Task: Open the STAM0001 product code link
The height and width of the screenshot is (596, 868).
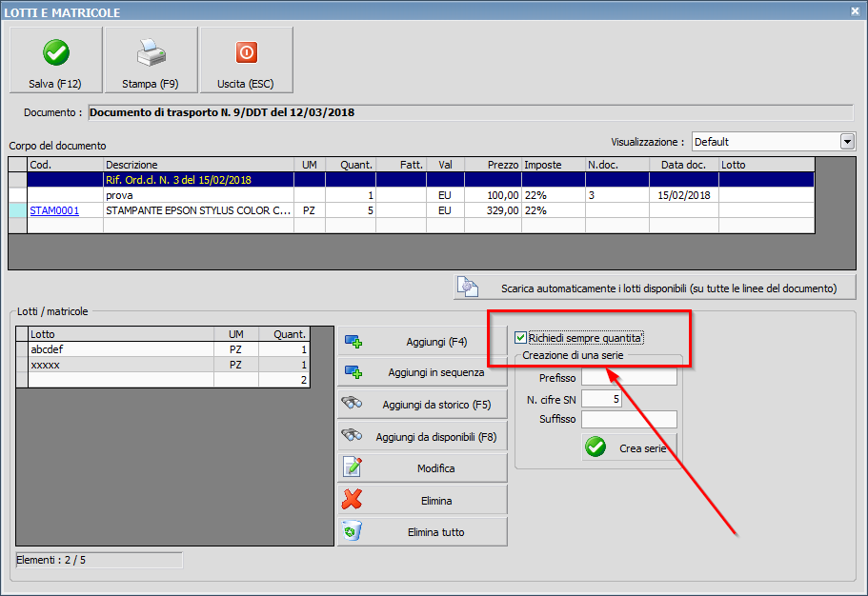Action: [54, 210]
